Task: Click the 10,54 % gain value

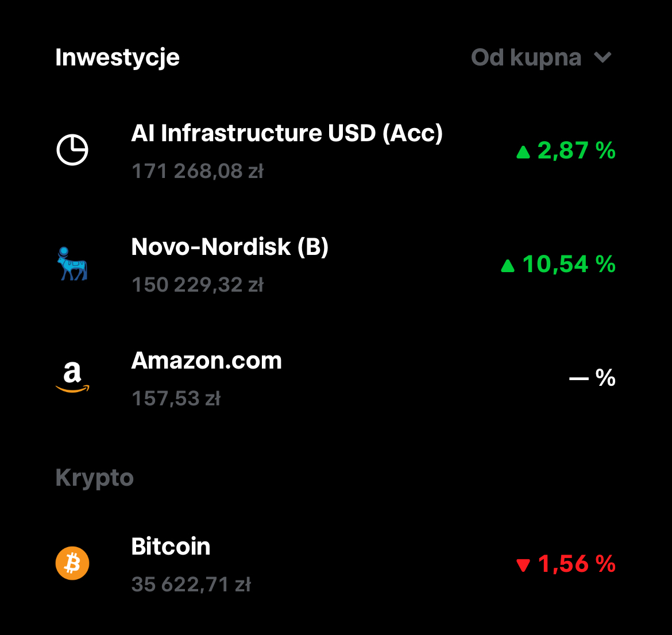Action: (569, 264)
